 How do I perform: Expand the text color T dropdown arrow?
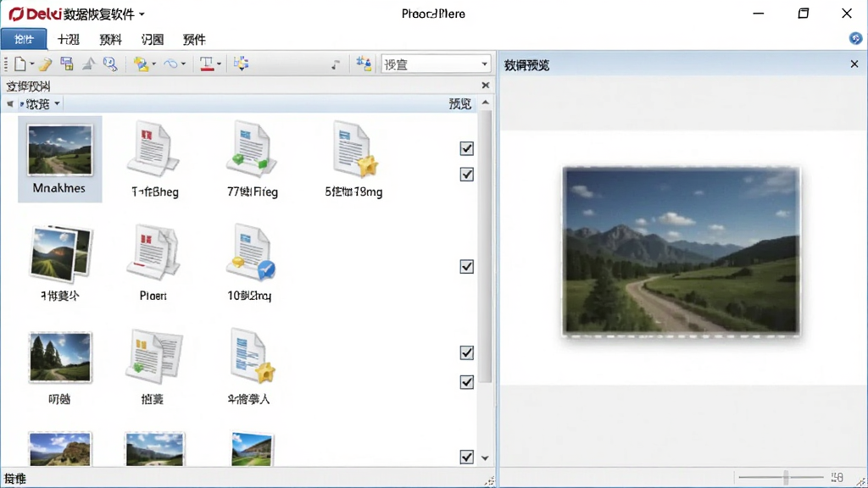[x=220, y=64]
